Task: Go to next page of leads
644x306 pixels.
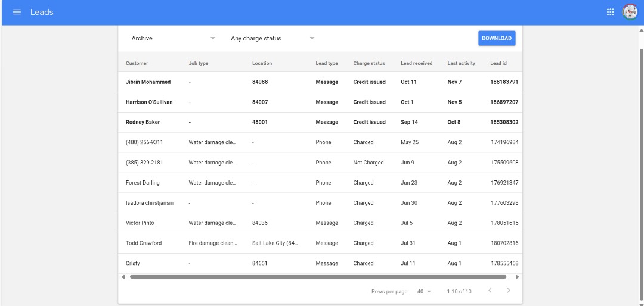Action: (x=508, y=291)
